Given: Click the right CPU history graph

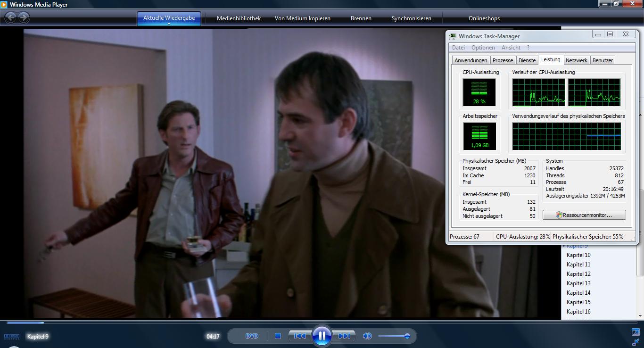Looking at the screenshot, I should pos(594,92).
